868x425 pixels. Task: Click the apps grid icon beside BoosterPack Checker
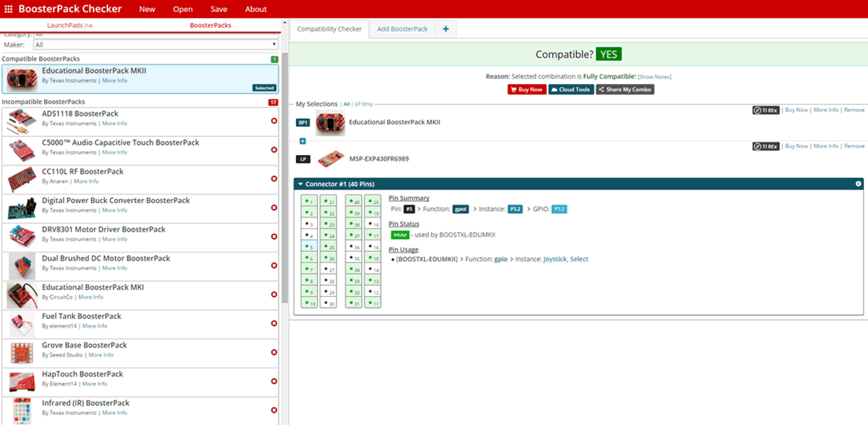coord(9,9)
